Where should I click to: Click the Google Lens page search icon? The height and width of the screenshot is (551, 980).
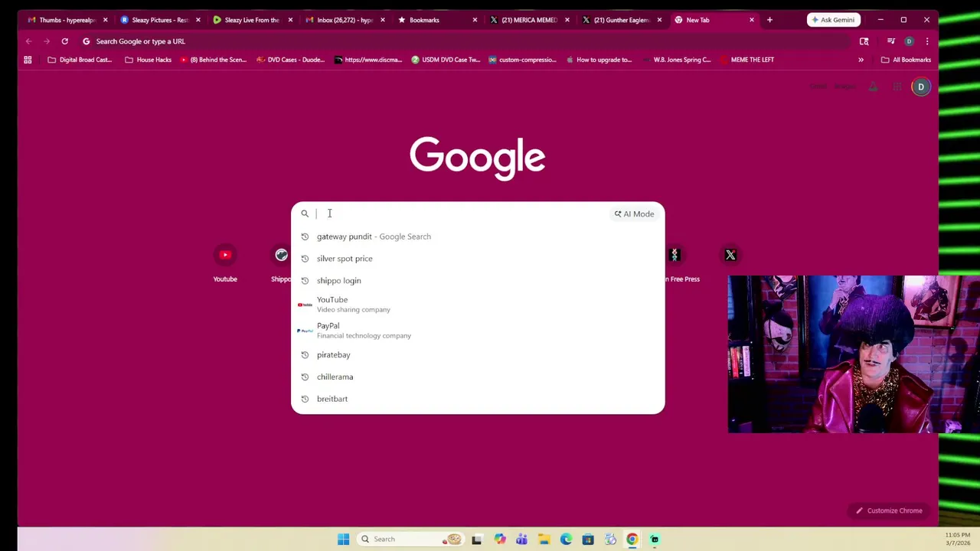[x=864, y=41]
